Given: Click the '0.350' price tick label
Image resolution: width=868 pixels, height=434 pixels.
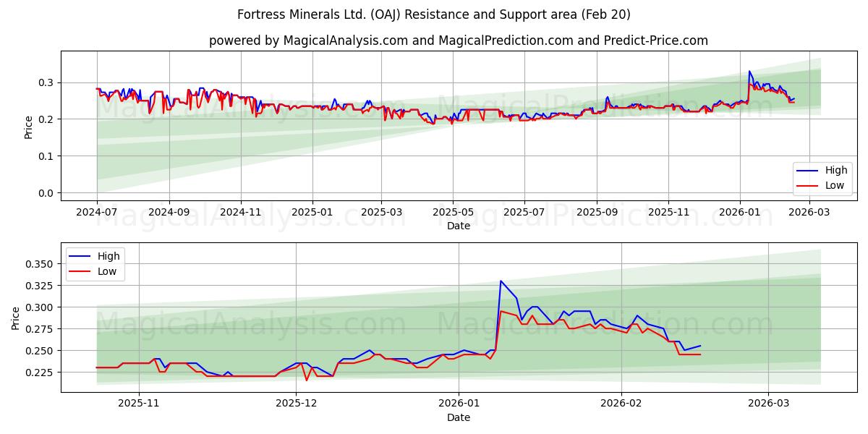Looking at the screenshot, I should click(41, 265).
